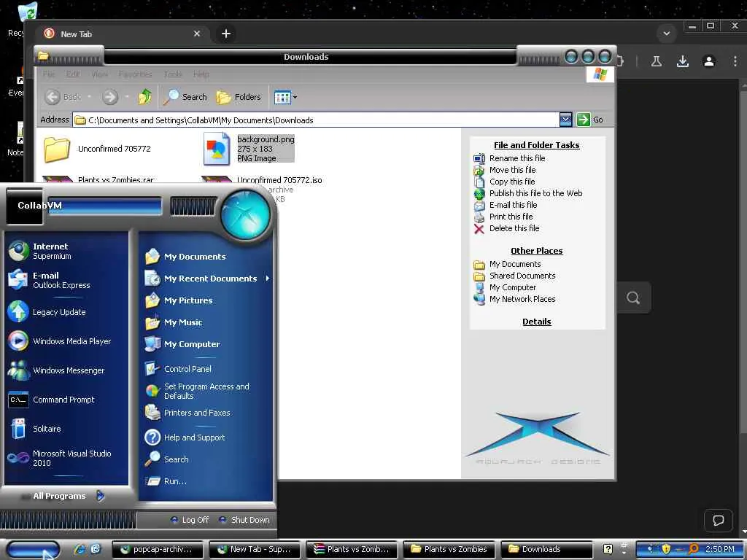Toggle the Folders pane button
Screen dimensions: 747x560
(x=239, y=97)
